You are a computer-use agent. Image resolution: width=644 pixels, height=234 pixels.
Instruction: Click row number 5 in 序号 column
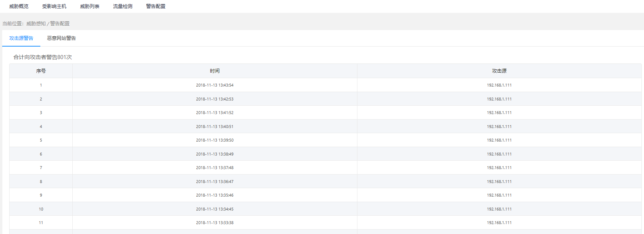coord(41,140)
